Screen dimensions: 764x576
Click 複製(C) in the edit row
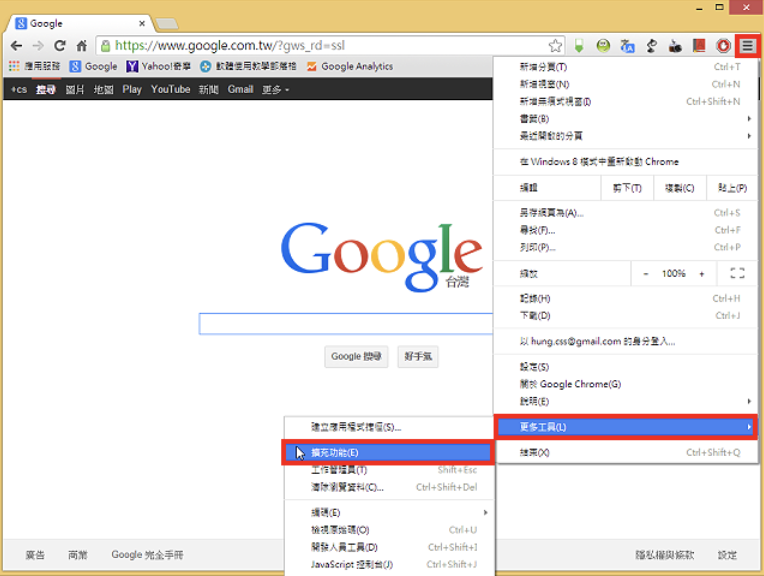[x=680, y=188]
